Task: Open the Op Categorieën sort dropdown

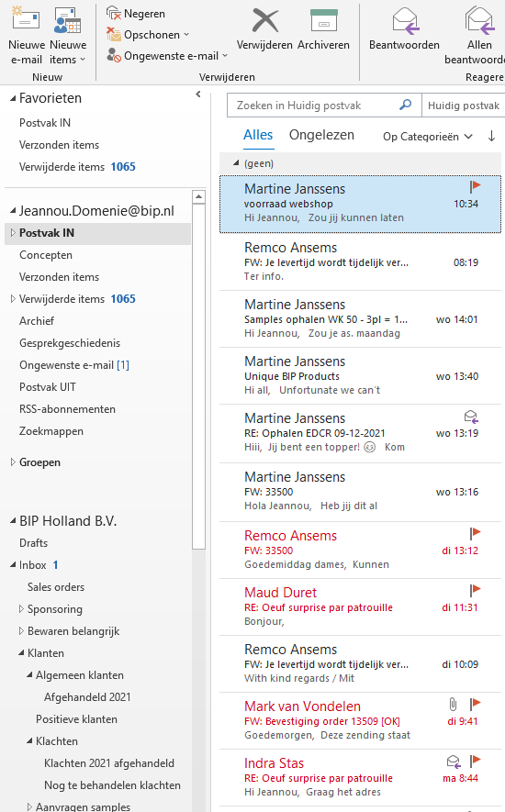Action: pyautogui.click(x=427, y=137)
